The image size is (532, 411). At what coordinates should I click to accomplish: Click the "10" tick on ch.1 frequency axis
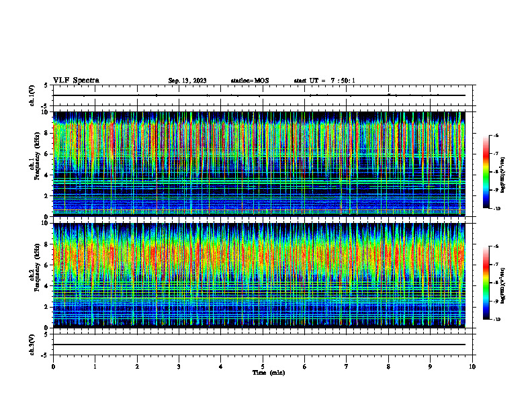pyautogui.click(x=45, y=112)
